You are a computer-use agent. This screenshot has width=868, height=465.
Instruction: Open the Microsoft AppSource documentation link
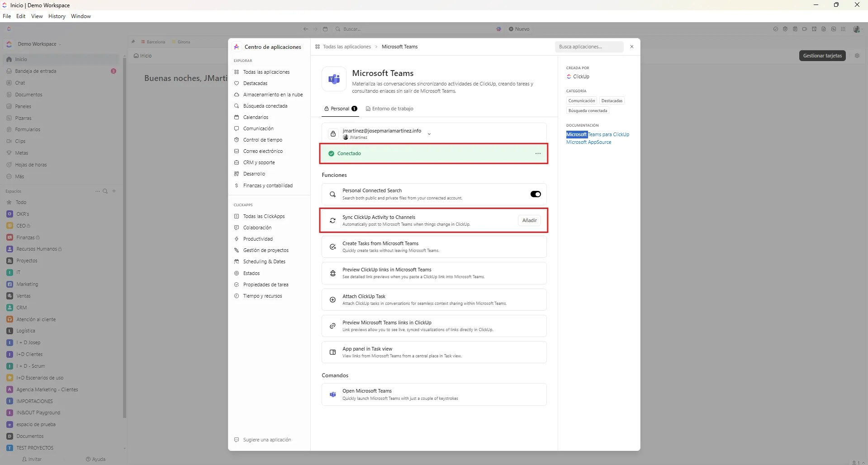(588, 142)
